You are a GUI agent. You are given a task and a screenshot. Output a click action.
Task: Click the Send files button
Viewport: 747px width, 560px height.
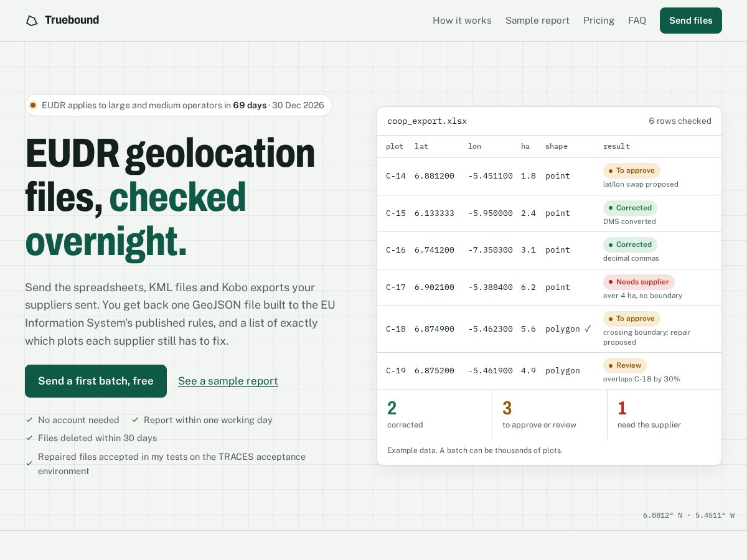[691, 21]
